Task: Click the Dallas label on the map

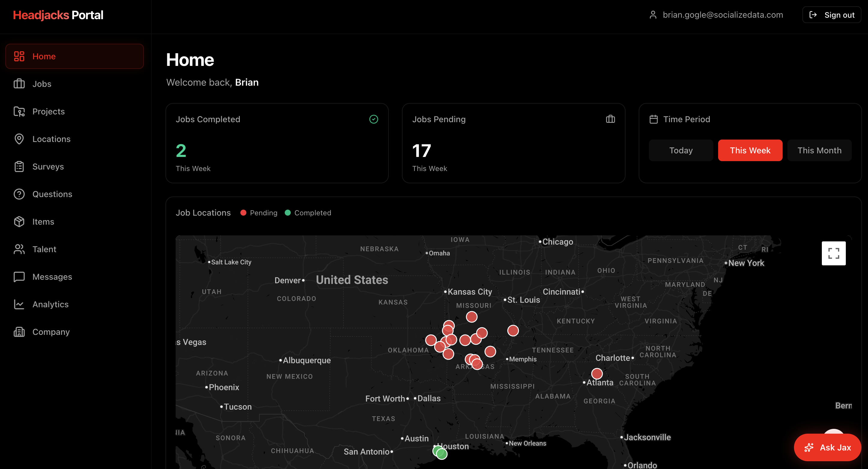Action: 429,398
